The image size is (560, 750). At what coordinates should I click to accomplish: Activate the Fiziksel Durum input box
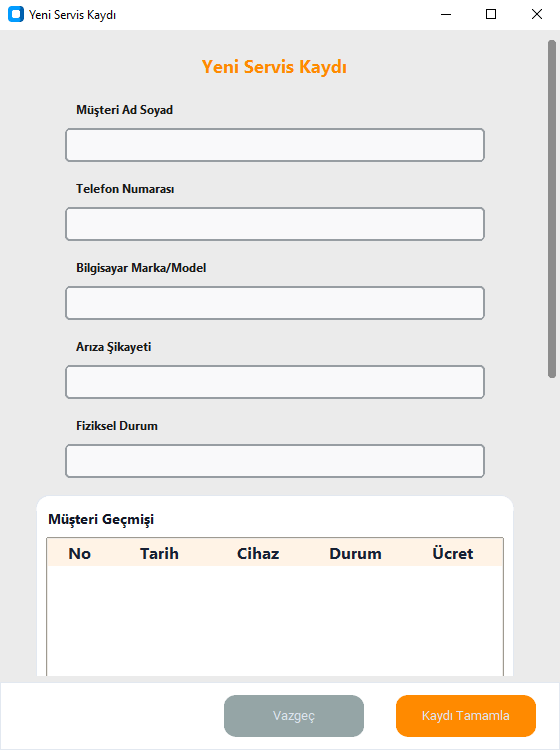[275, 461]
